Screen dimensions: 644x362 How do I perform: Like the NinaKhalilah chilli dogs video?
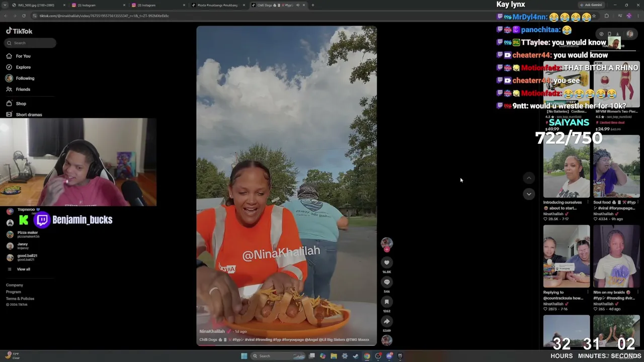tap(386, 262)
